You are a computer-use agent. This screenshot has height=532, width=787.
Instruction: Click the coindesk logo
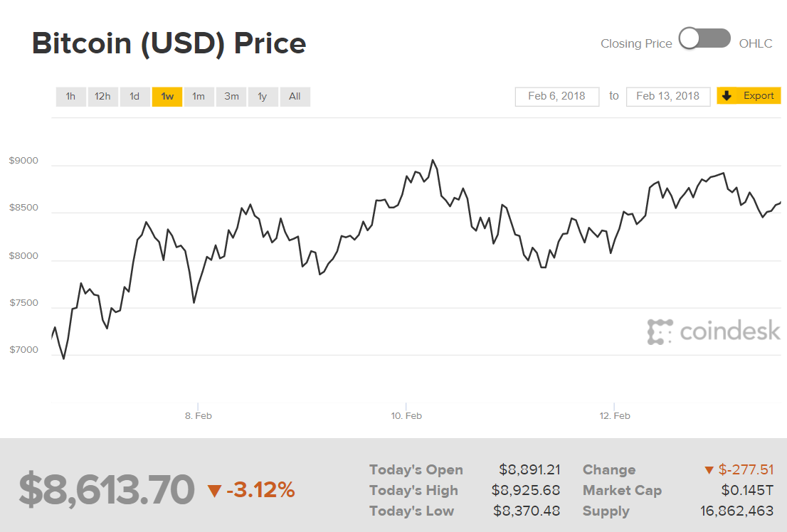[714, 331]
